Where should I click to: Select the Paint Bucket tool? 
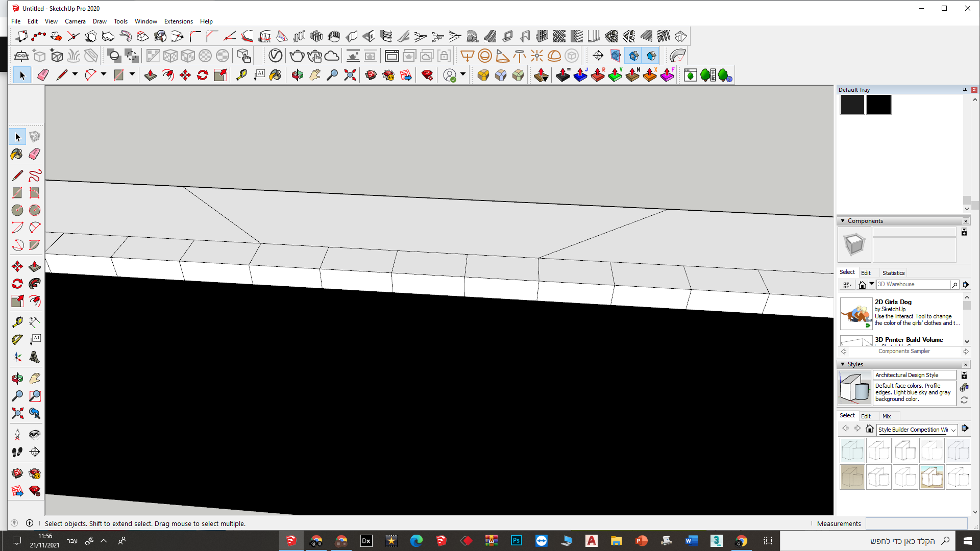(x=17, y=154)
